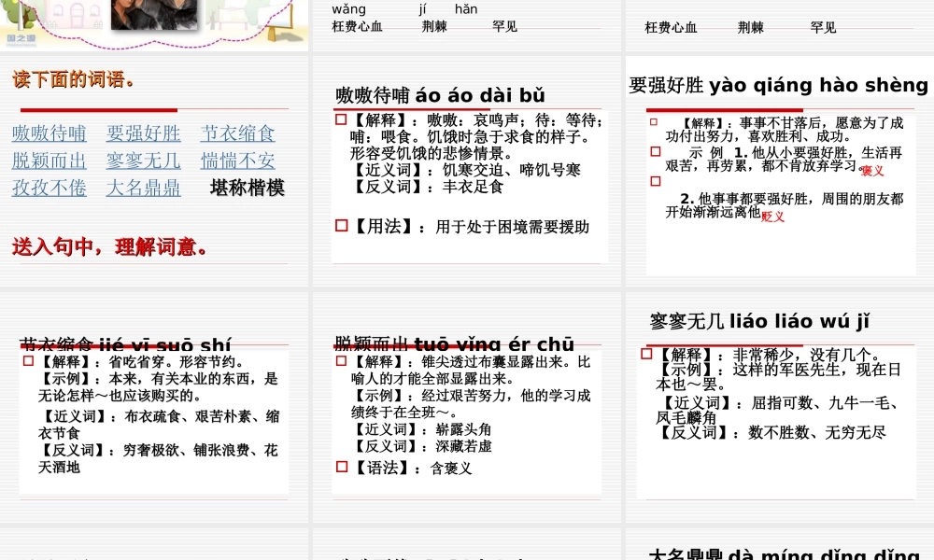Select the photo on the first slide
Viewport: 934px width, 560px height.
[155, 15]
